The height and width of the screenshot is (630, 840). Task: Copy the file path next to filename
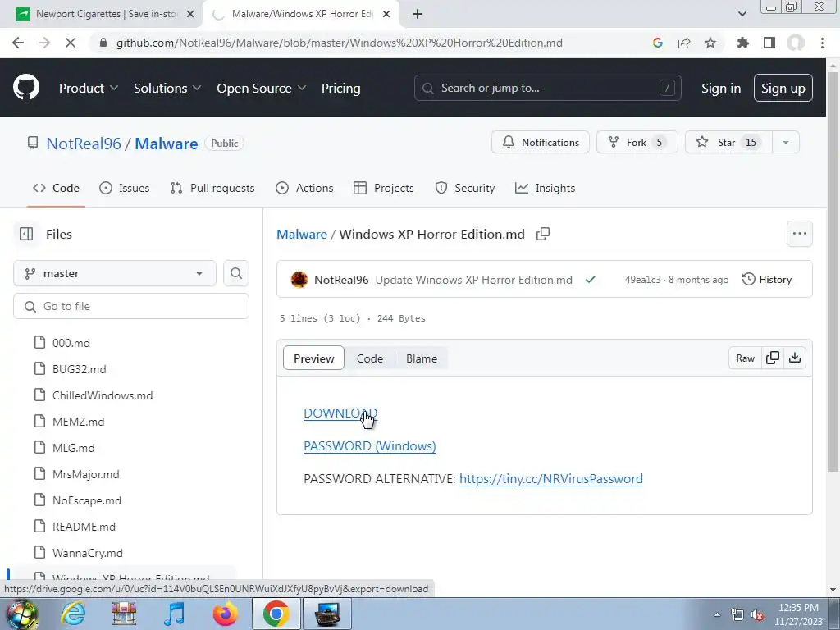tap(543, 234)
